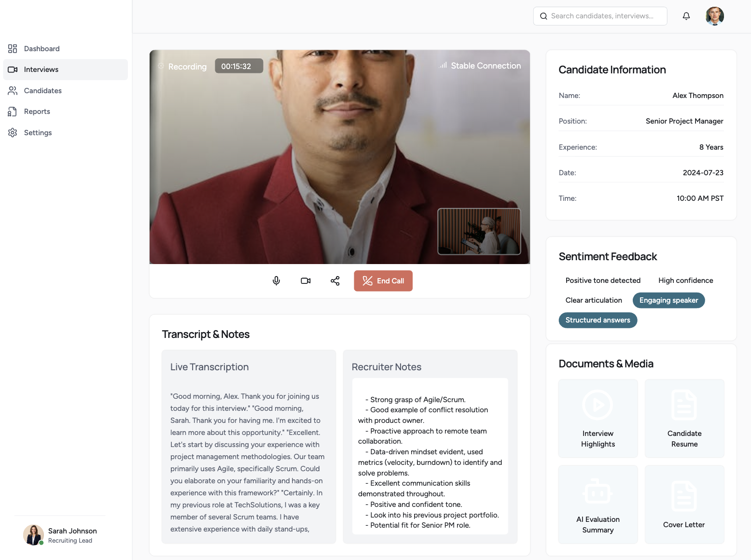751x560 pixels.
Task: Click the search candidates input field
Action: pos(601,16)
